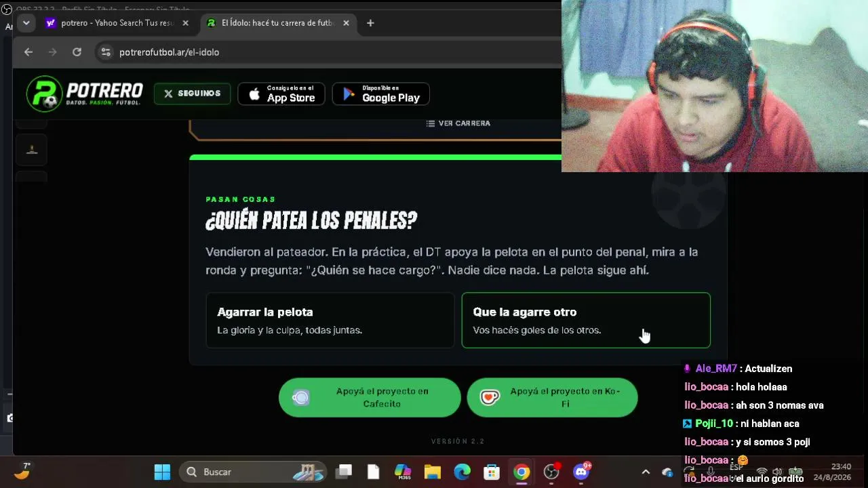
Task: Open Discord from the taskbar
Action: click(x=581, y=472)
